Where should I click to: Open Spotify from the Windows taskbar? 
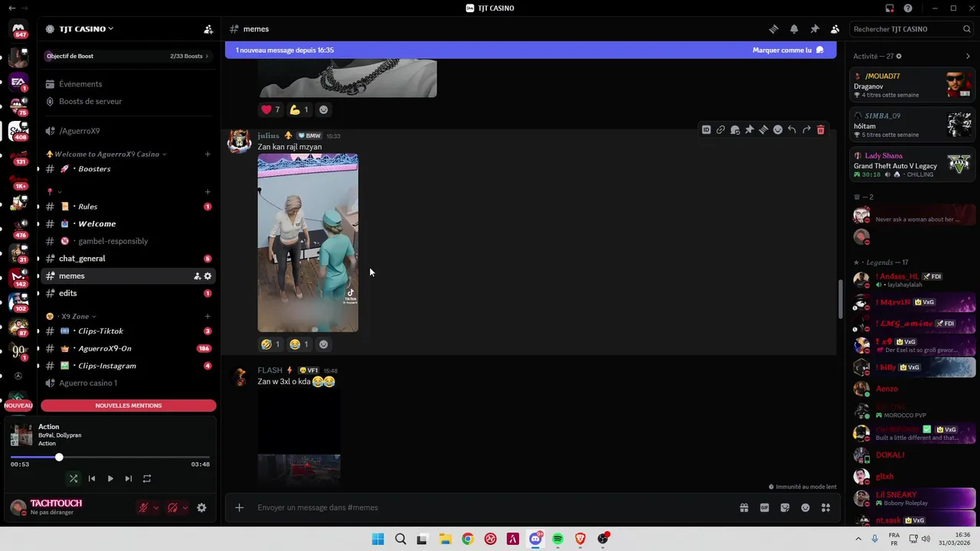[558, 539]
